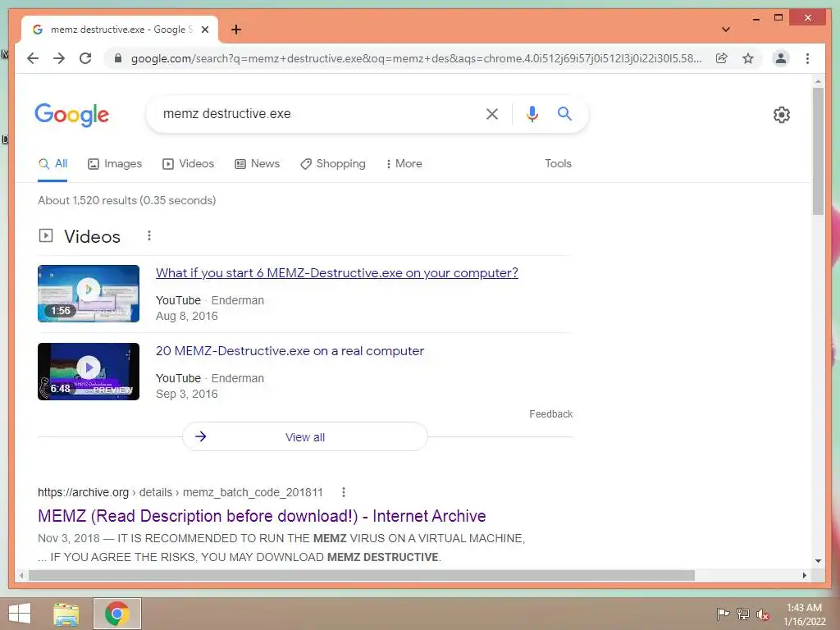Image resolution: width=840 pixels, height=630 pixels.
Task: Click the horizontal scrollbar thumb
Action: pos(362,575)
